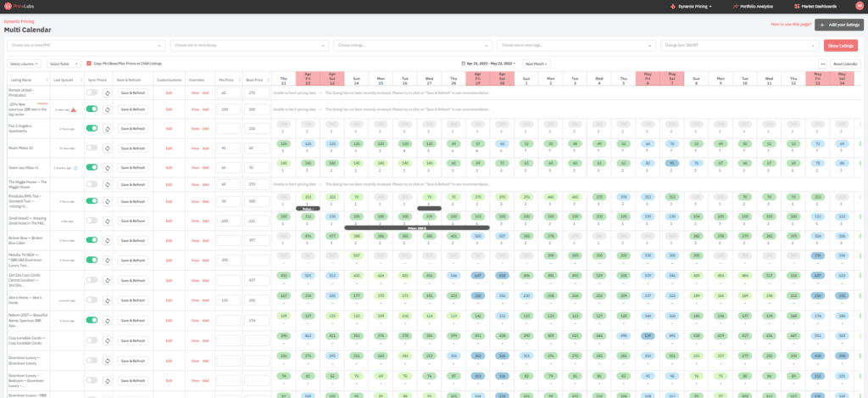
Task: Click the sort handle icon on Listing Name column
Action: coord(48,81)
